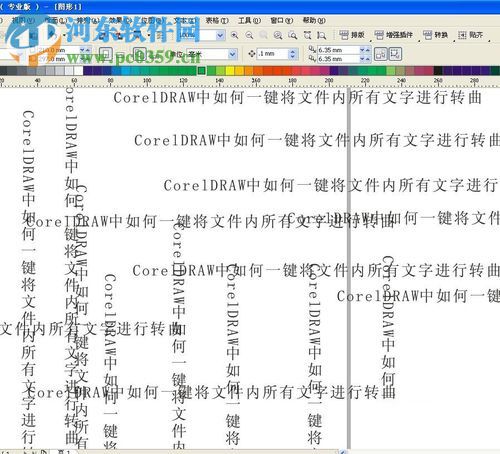Viewport: 500px width, 454px height.
Task: Click the Zoom to All Objects icon
Action: 278,35
